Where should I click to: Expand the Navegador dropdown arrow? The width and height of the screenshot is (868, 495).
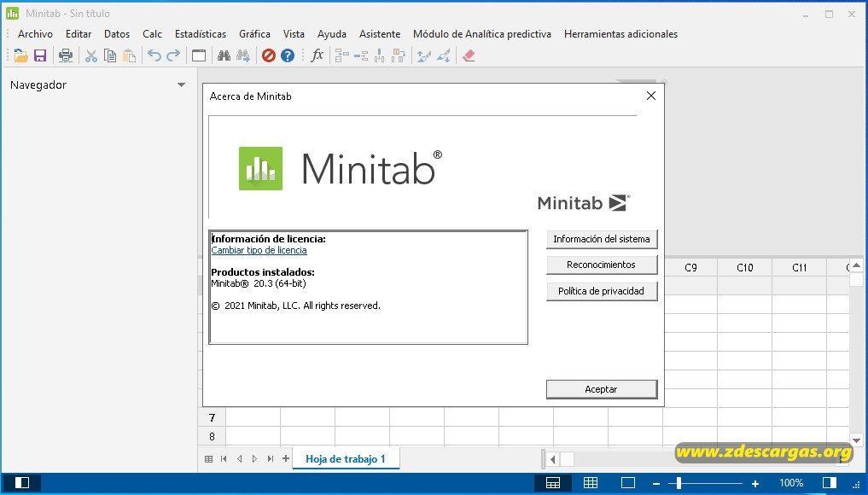(181, 85)
